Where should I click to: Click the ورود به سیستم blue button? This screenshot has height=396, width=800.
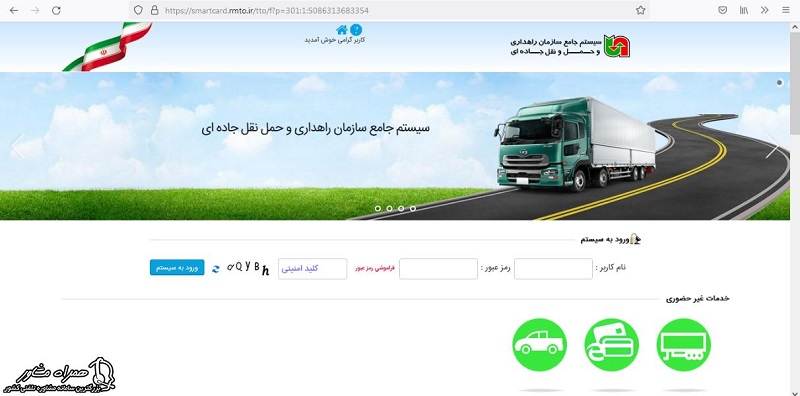pyautogui.click(x=177, y=267)
